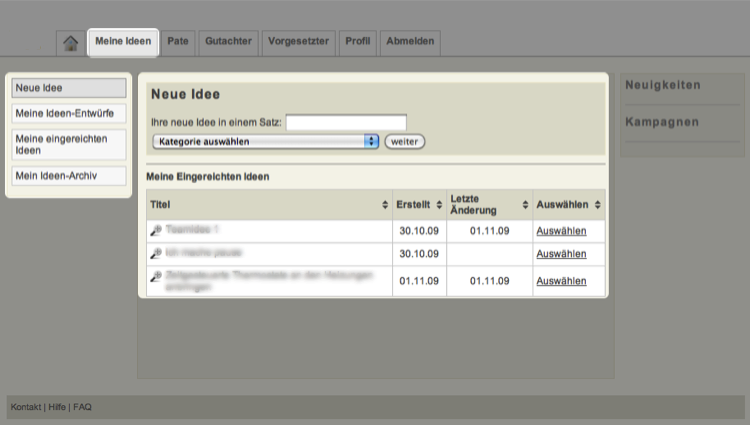Sort table by Titel column arrows
Image resolution: width=750 pixels, height=425 pixels.
pyautogui.click(x=385, y=205)
